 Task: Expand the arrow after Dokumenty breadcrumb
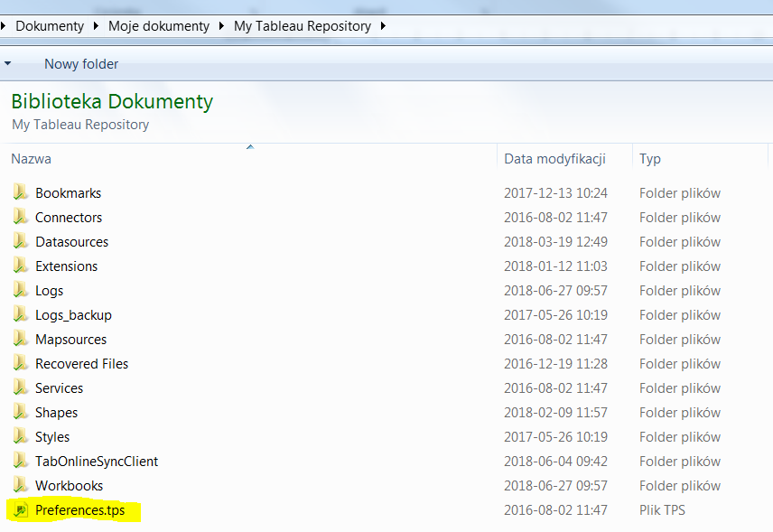click(x=96, y=26)
